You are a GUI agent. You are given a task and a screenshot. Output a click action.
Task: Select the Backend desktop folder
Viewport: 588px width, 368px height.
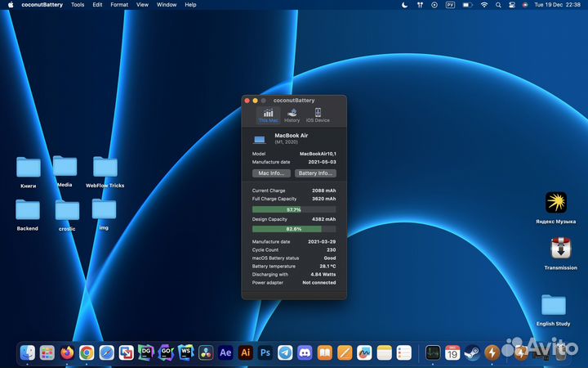pyautogui.click(x=28, y=215)
